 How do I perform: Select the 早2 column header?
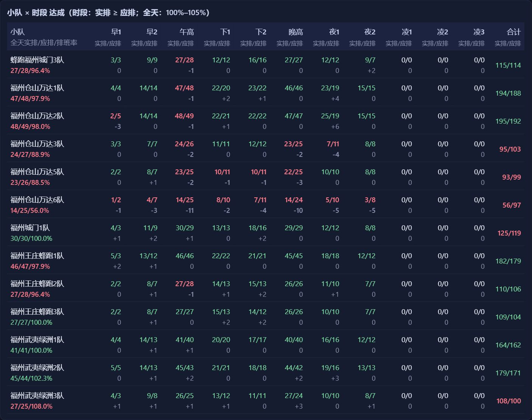click(x=152, y=32)
